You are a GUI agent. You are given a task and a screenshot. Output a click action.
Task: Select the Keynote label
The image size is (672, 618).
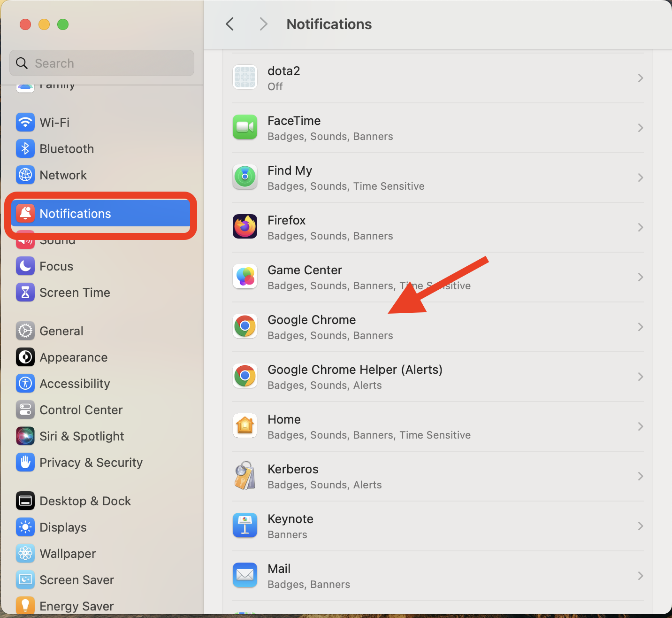click(290, 519)
